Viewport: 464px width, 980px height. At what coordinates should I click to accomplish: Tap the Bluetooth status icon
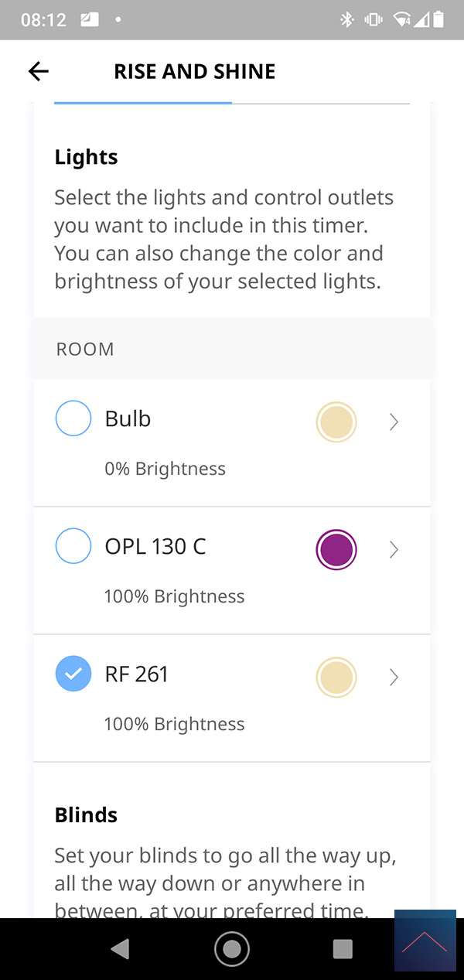pos(347,20)
